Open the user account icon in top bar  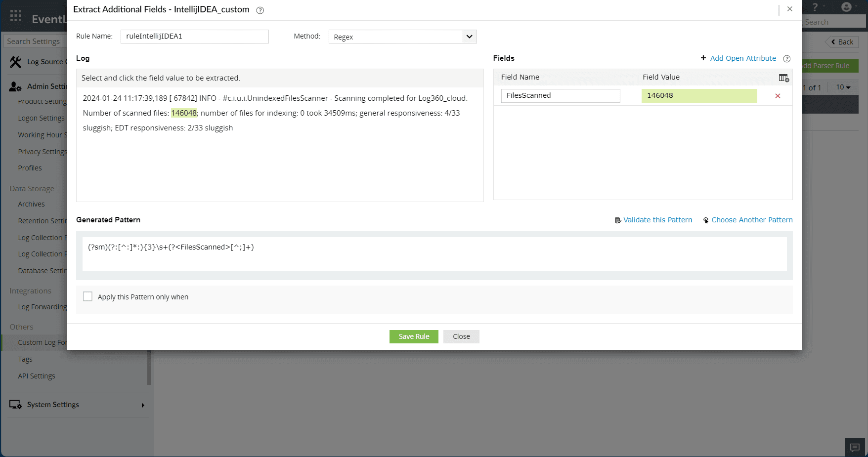[847, 7]
